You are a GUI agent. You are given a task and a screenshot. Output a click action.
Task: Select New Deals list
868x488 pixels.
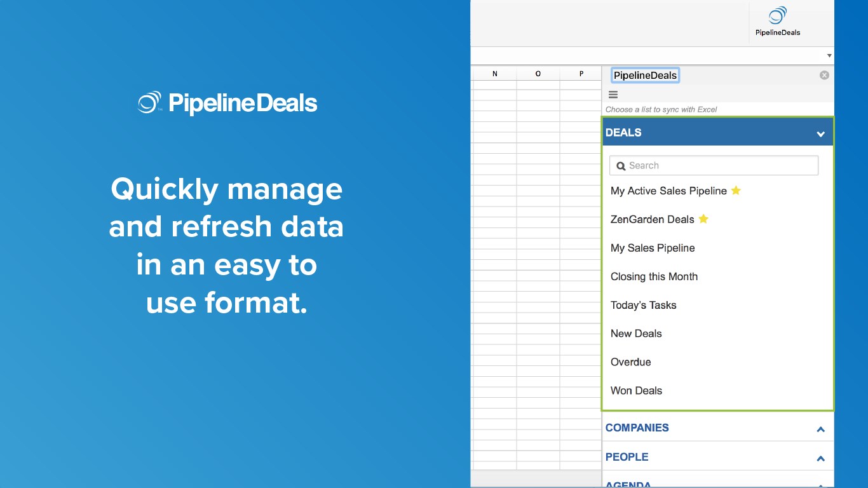point(636,334)
